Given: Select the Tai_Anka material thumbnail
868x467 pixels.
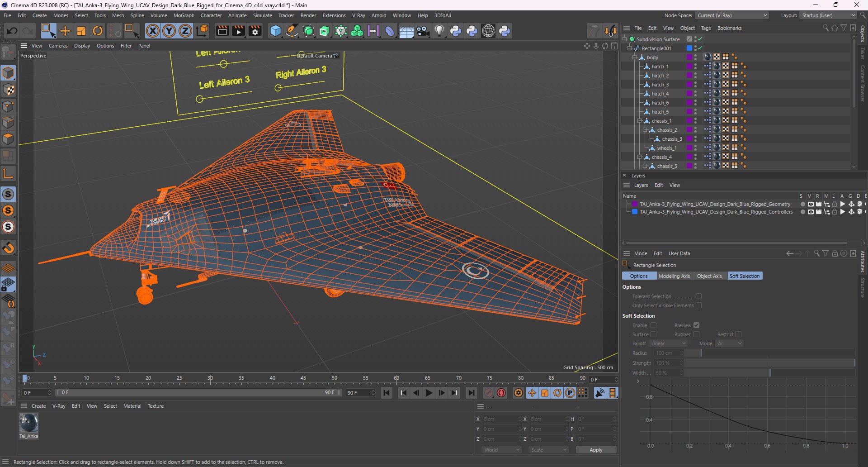Looking at the screenshot, I should point(28,423).
